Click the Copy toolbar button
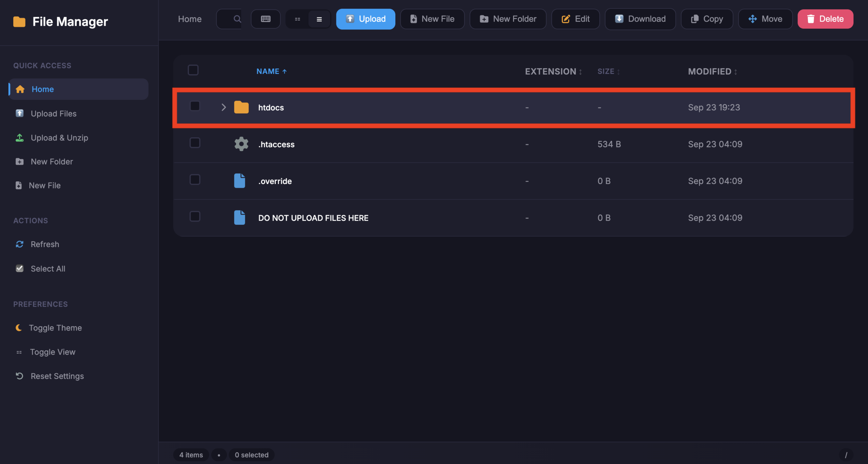This screenshot has width=868, height=464. (707, 19)
